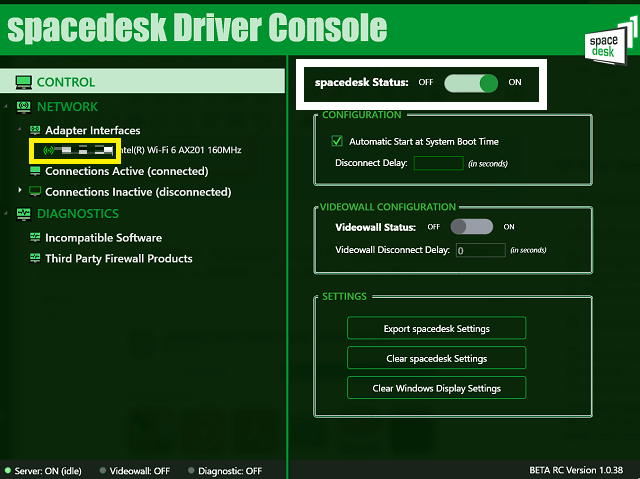The height and width of the screenshot is (479, 640).
Task: Click the Server status indicator dot
Action: 7,470
